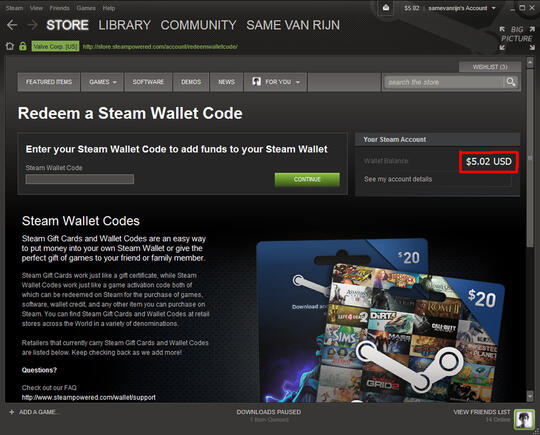This screenshot has height=435, width=540.
Task: Click the Steam Wallet Codes heading
Action: click(81, 221)
